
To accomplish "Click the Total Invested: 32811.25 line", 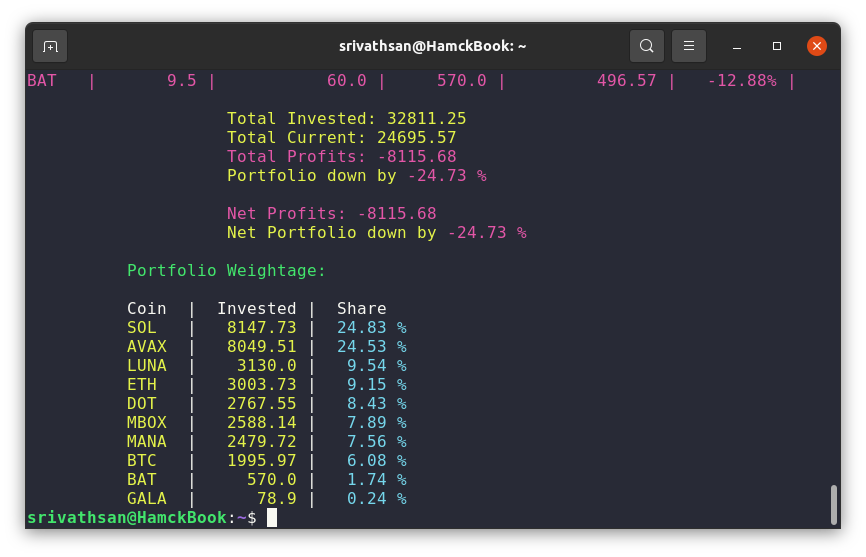I will (346, 119).
